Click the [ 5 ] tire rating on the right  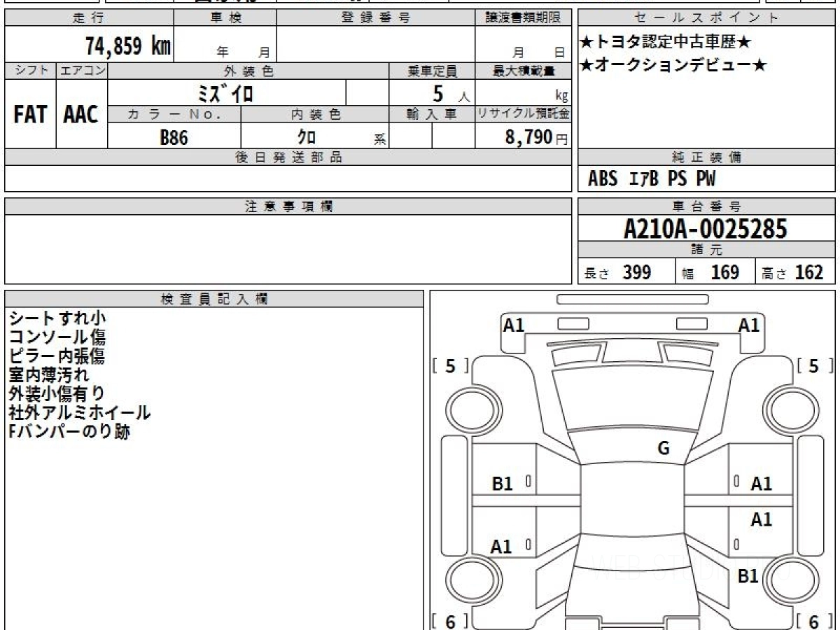pos(815,365)
